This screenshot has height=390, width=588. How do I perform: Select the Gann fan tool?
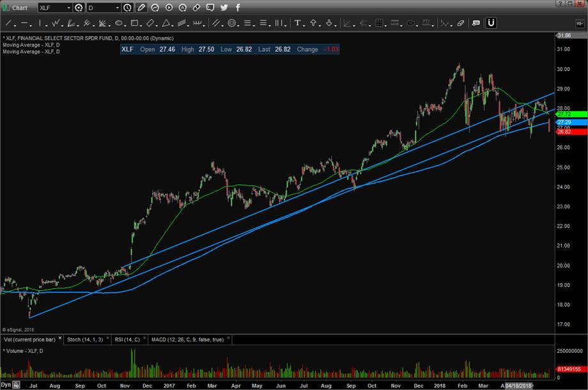point(102,23)
